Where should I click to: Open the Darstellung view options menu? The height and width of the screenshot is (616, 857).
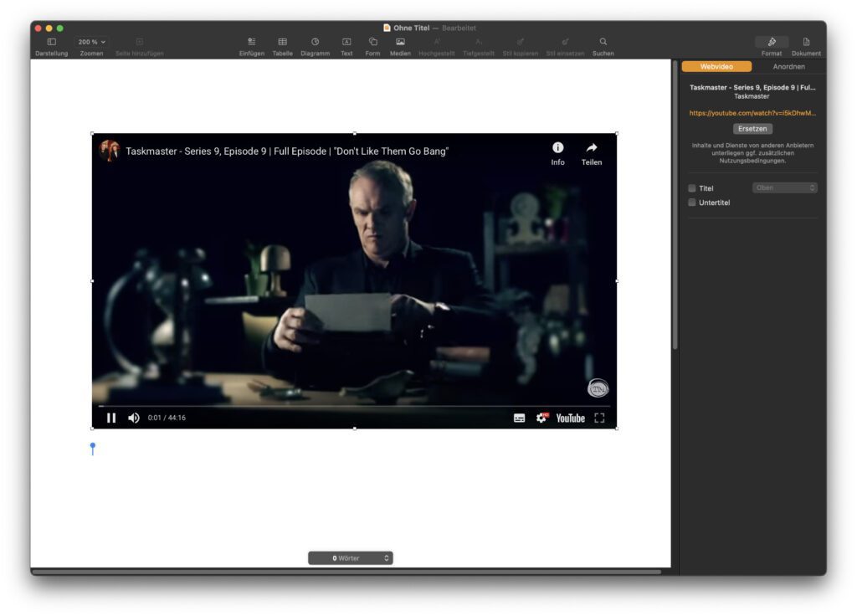pyautogui.click(x=51, y=42)
